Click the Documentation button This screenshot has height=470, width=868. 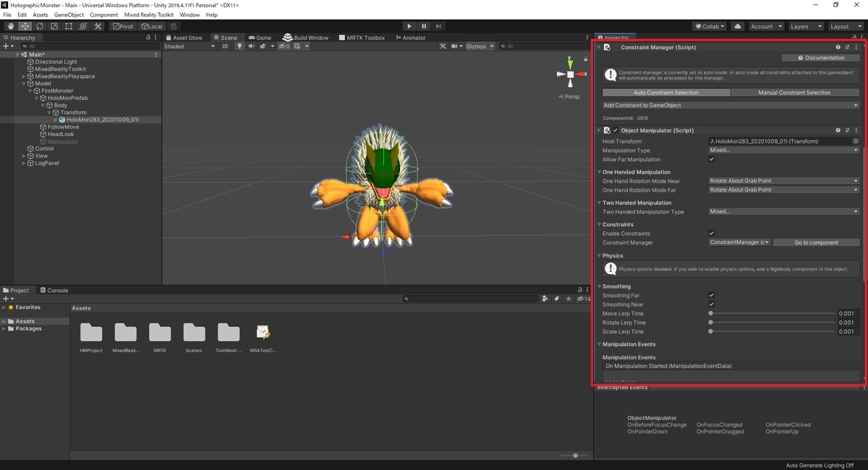pyautogui.click(x=821, y=58)
